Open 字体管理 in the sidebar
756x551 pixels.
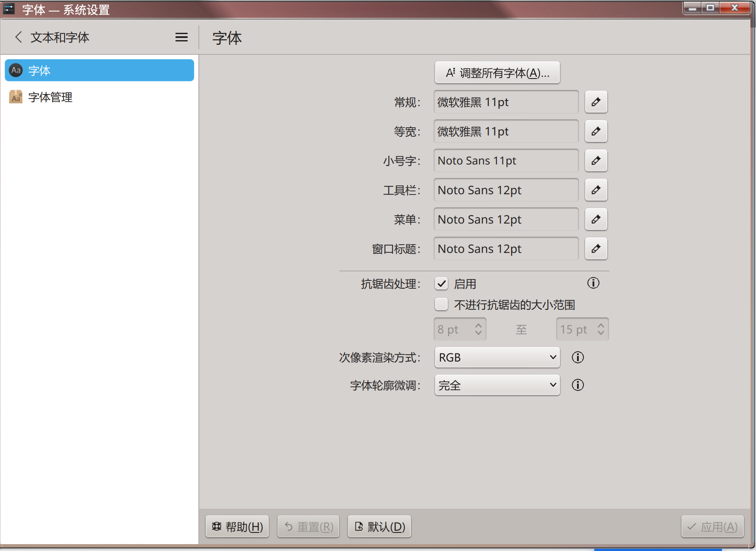tap(99, 97)
